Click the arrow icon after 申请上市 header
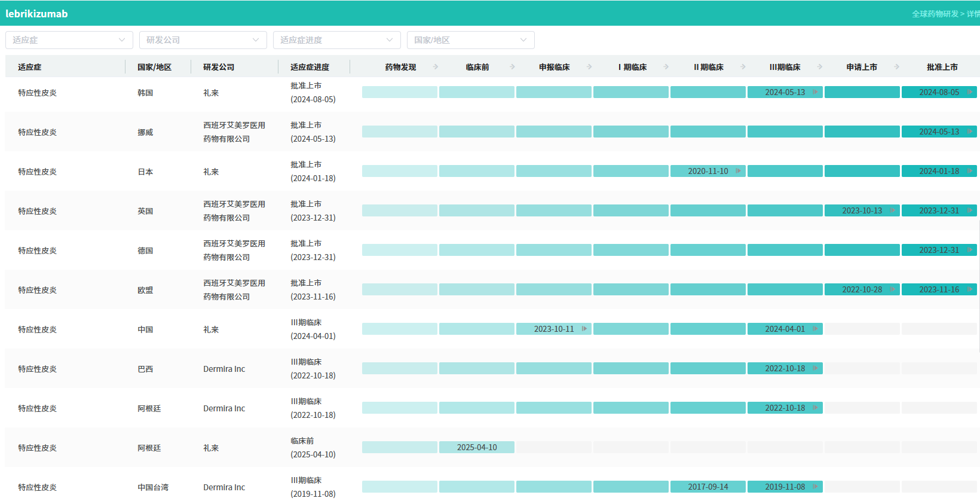Image resolution: width=980 pixels, height=501 pixels. pos(896,67)
